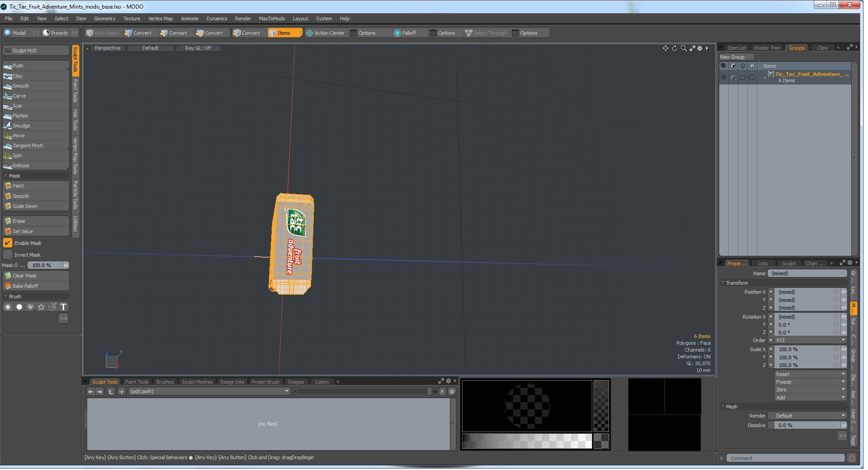Choose the Mask Erase tool
868x470 pixels.
coord(36,221)
